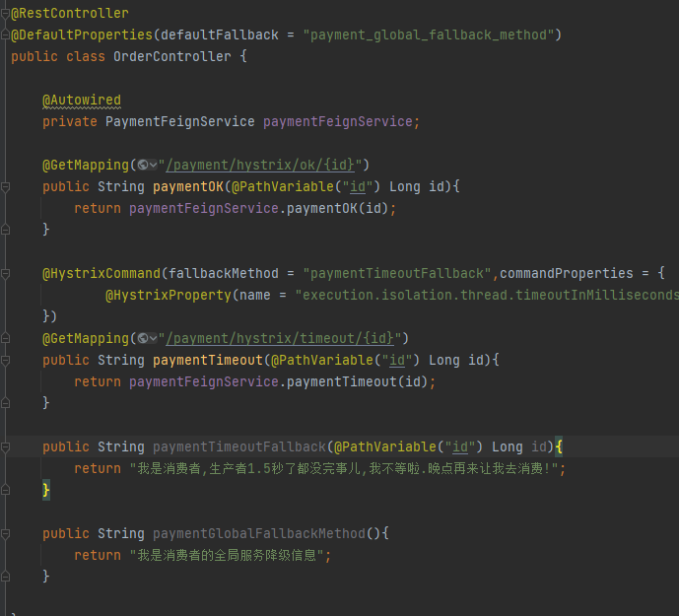Viewport: 679px width, 616px height.
Task: Click the defaultFallback attribute name
Action: [220, 35]
